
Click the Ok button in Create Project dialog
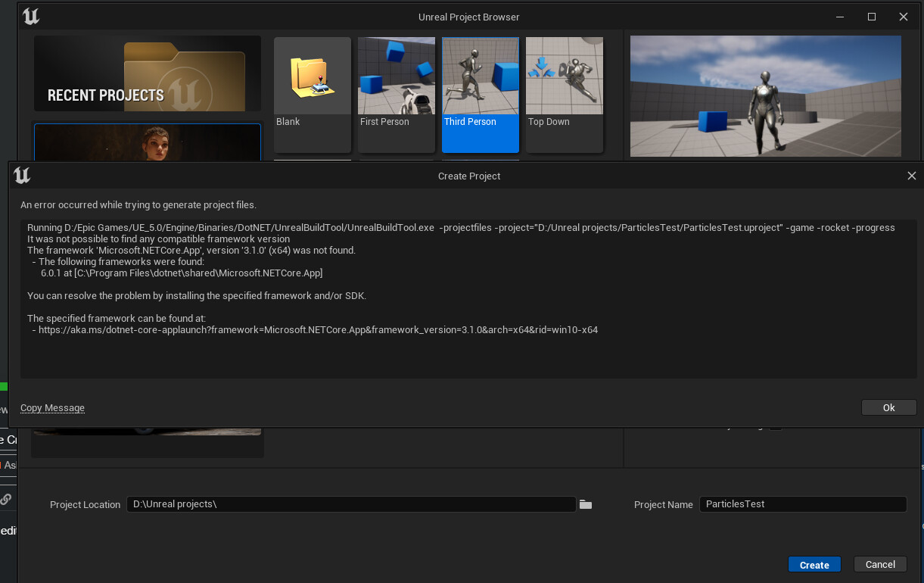coord(888,407)
